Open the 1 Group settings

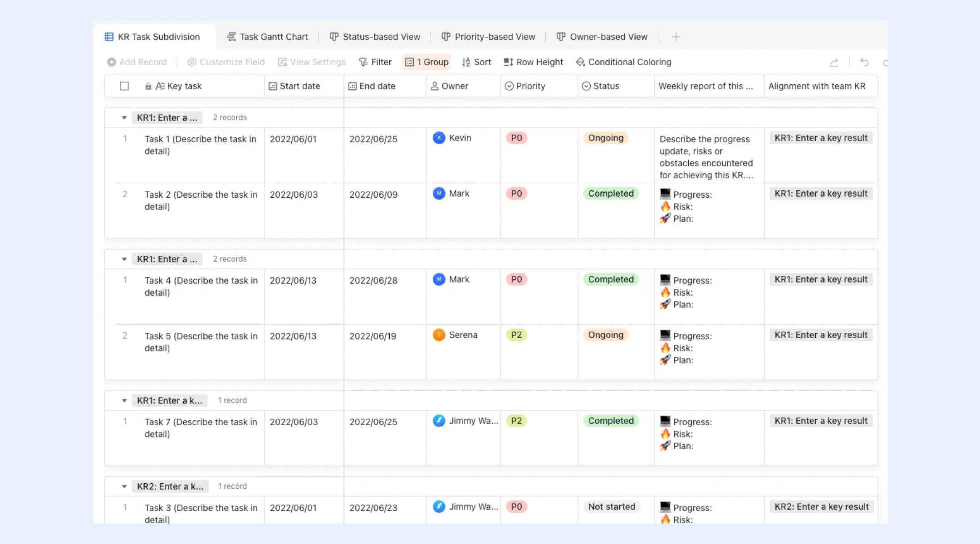(426, 62)
